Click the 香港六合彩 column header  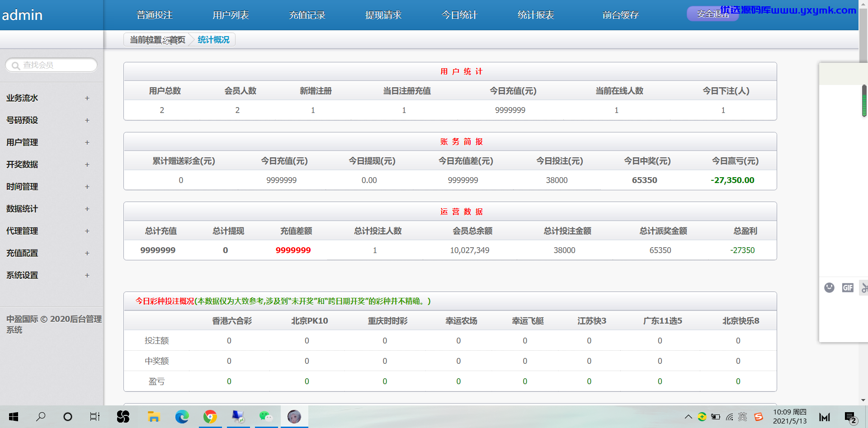(x=232, y=320)
